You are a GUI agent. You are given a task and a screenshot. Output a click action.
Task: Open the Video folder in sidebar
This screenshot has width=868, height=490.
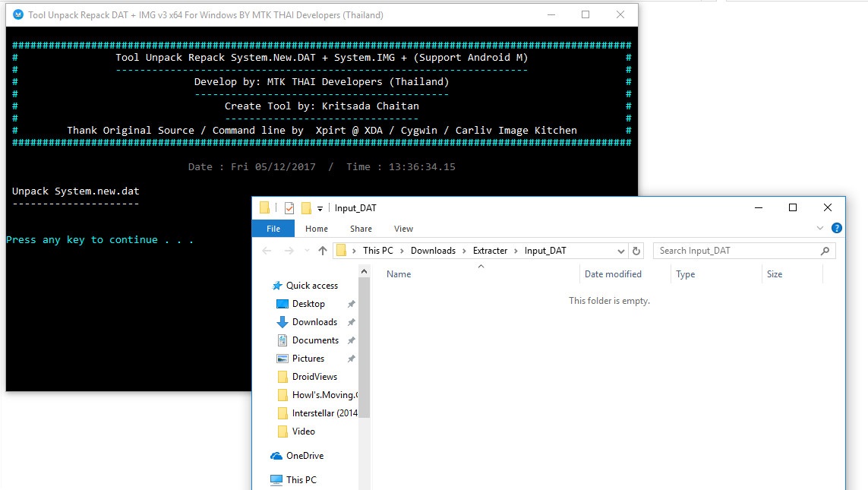click(303, 432)
